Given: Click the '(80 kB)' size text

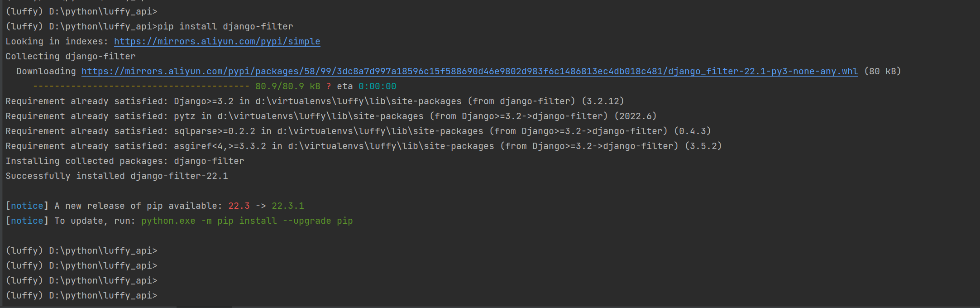Looking at the screenshot, I should tap(882, 71).
